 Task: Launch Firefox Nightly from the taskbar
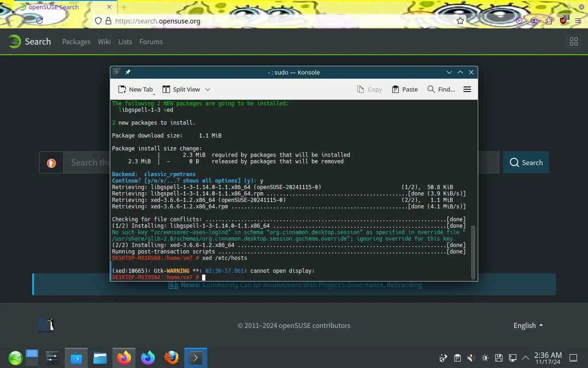point(148,358)
